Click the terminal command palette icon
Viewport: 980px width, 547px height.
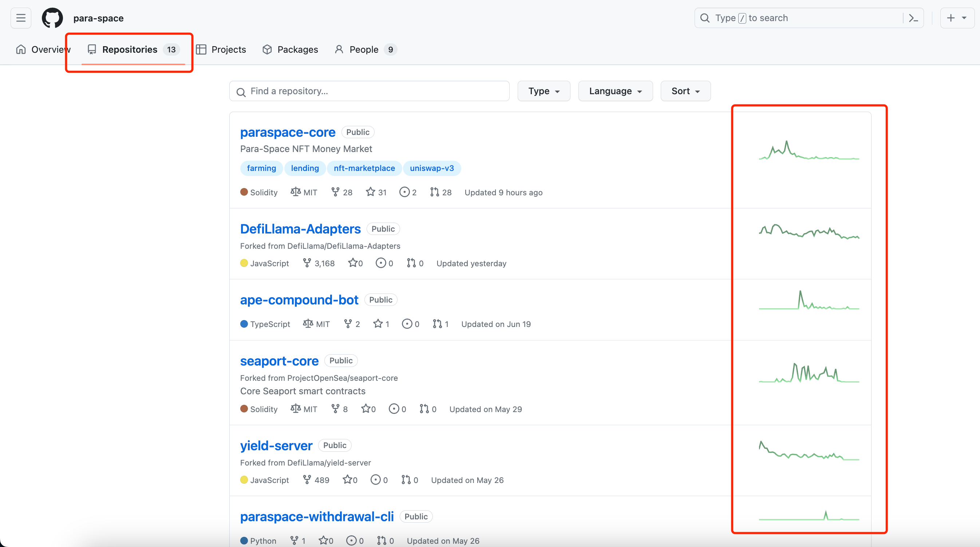914,18
